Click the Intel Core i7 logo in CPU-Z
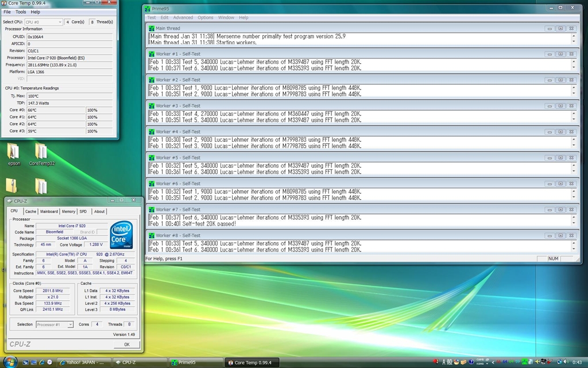Image resolution: width=588 pixels, height=368 pixels. click(121, 234)
